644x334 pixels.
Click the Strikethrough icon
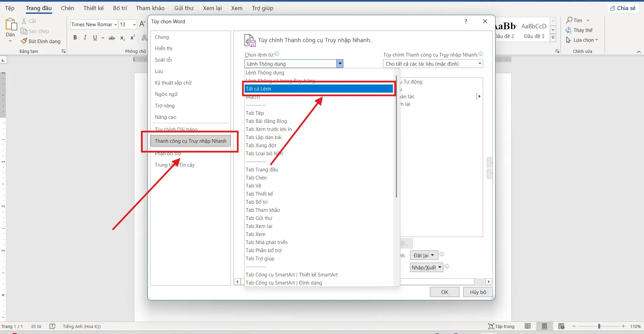112,38
